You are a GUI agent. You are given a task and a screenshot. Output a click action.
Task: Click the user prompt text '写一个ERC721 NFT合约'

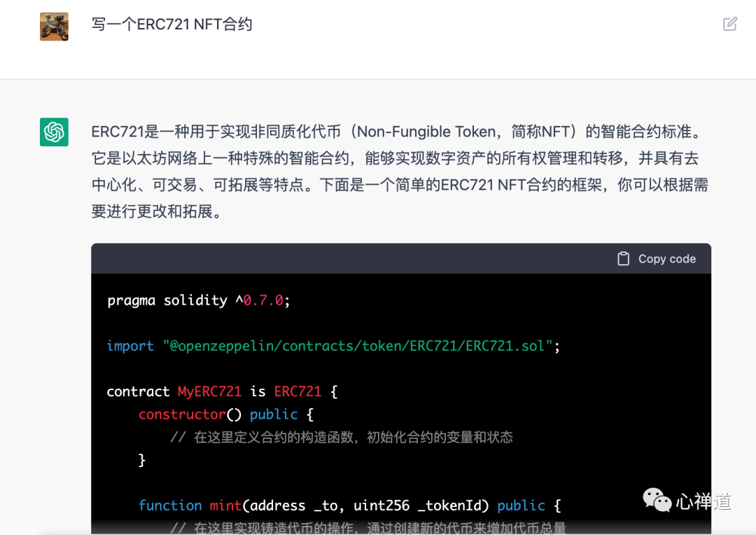171,24
